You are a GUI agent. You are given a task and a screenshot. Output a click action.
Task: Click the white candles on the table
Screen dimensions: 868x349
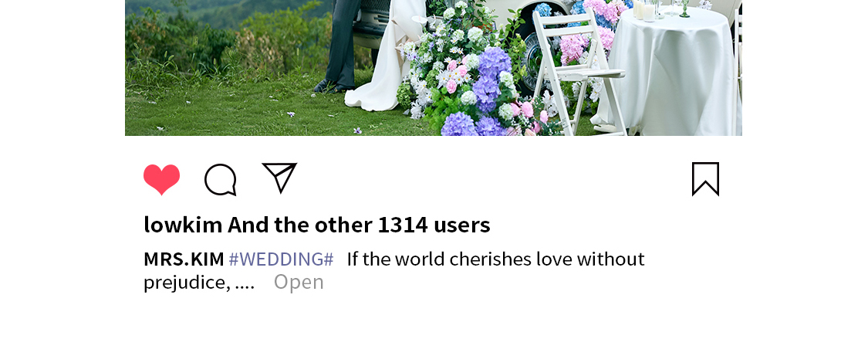pos(645,9)
